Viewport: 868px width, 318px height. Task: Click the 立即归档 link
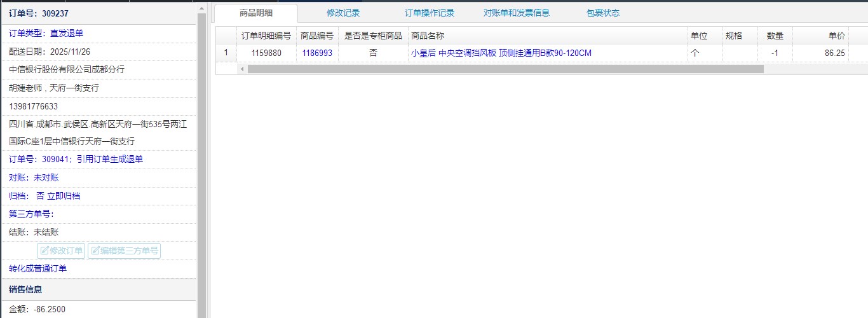coord(64,196)
